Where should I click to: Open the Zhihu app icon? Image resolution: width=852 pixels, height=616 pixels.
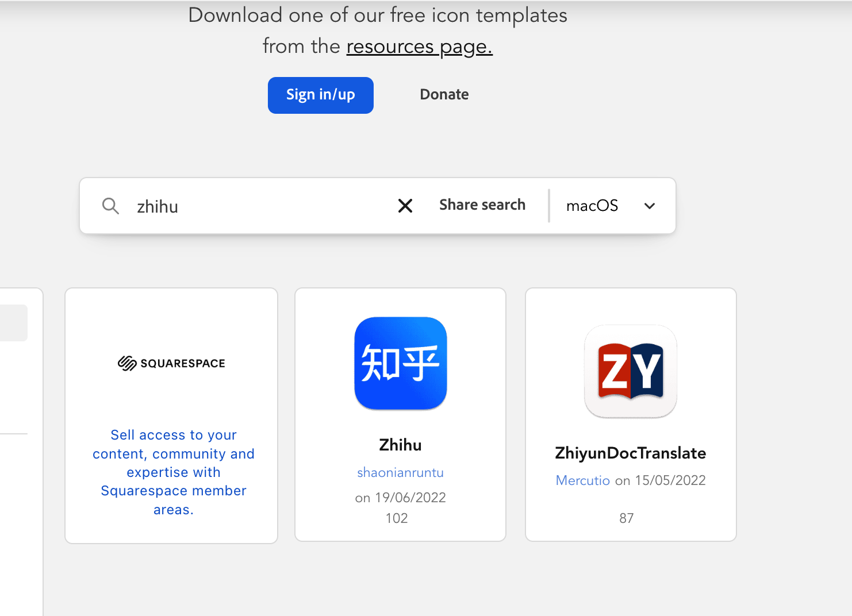401,363
